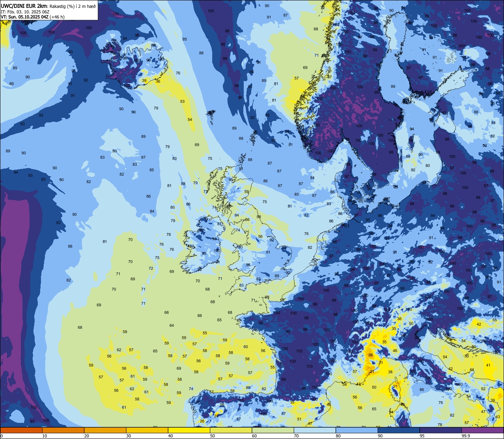Click the legend scale label 40
Image resolution: width=504 pixels, height=439 pixels.
170,436
